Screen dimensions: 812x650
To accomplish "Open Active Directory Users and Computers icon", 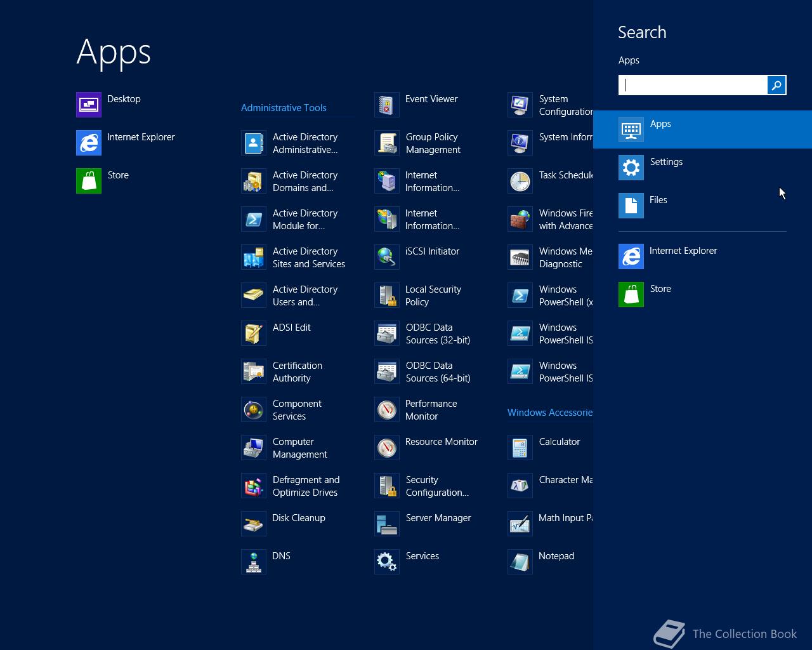I will click(x=254, y=295).
